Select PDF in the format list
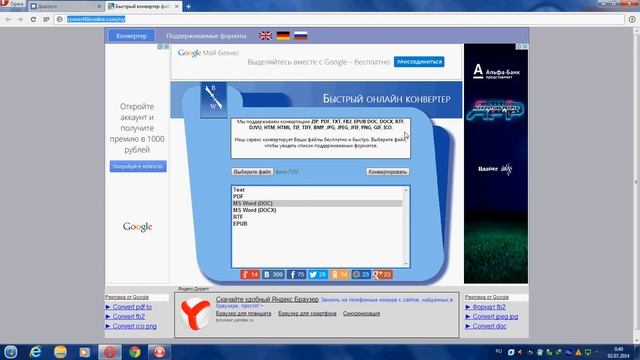This screenshot has width=640, height=360. point(317,197)
